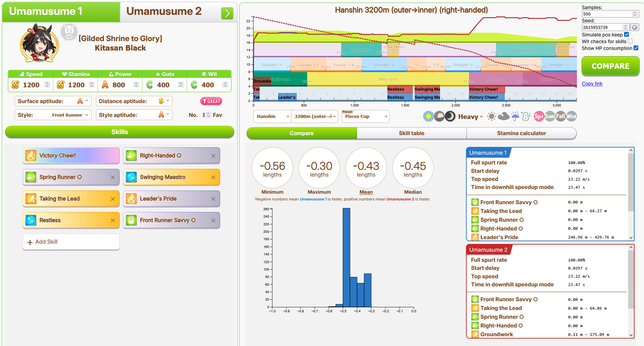Pick the Sum summer season icon
The width and height of the screenshot is (644, 346).
(550, 117)
